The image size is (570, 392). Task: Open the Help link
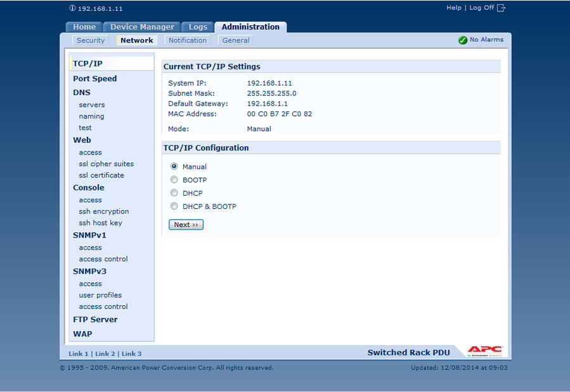(x=454, y=8)
